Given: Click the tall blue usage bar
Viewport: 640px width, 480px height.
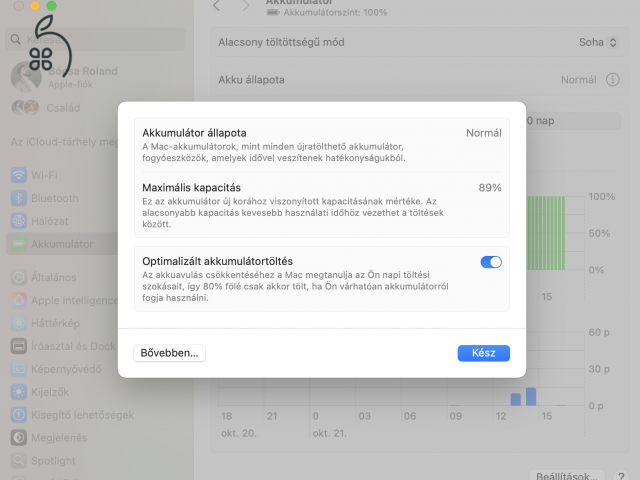Looking at the screenshot, I should coord(531,396).
